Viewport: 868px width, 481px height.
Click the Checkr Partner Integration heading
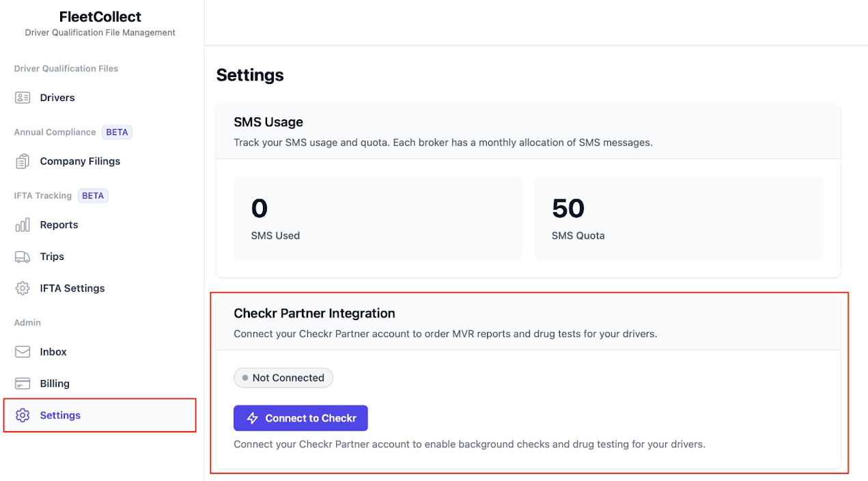[x=314, y=313]
